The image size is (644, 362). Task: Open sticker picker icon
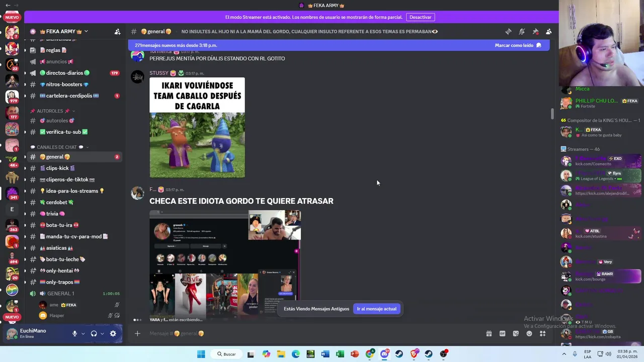click(x=516, y=333)
